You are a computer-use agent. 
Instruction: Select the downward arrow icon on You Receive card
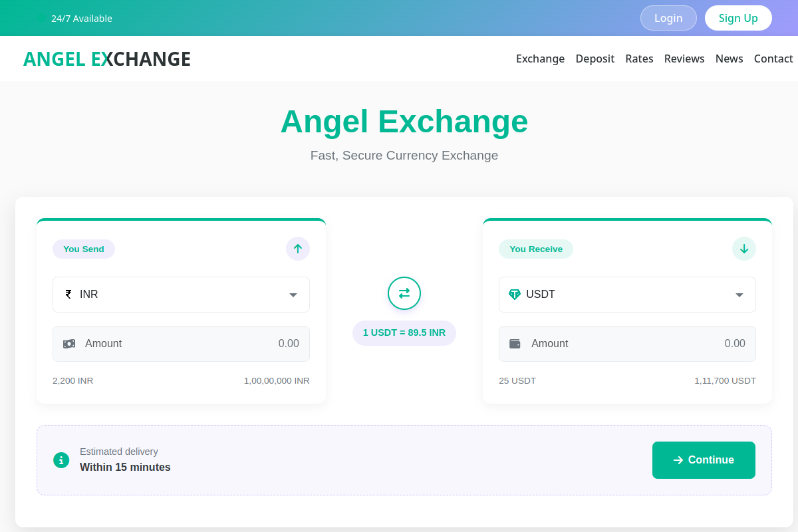pos(744,249)
